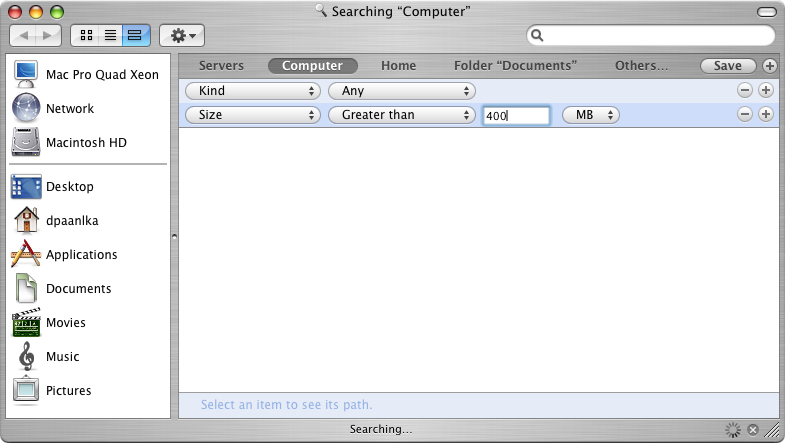This screenshot has height=443, width=785.
Task: Open the Pictures folder in sidebar
Action: (87, 391)
